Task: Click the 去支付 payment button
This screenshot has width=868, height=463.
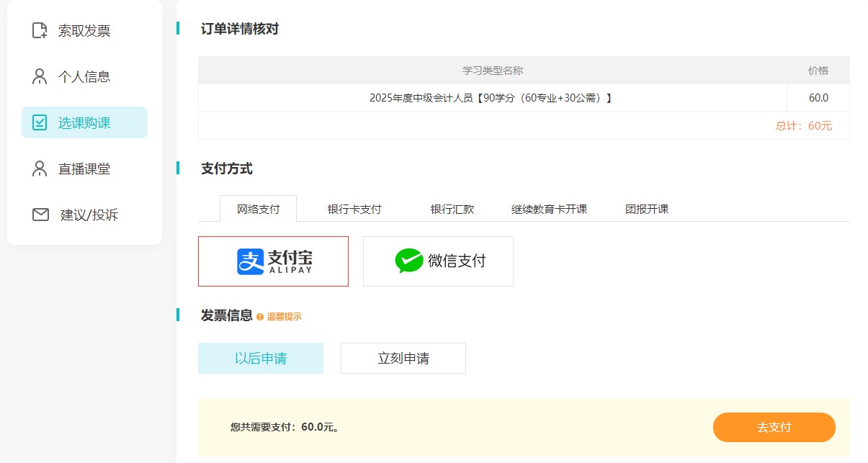Action: click(774, 427)
